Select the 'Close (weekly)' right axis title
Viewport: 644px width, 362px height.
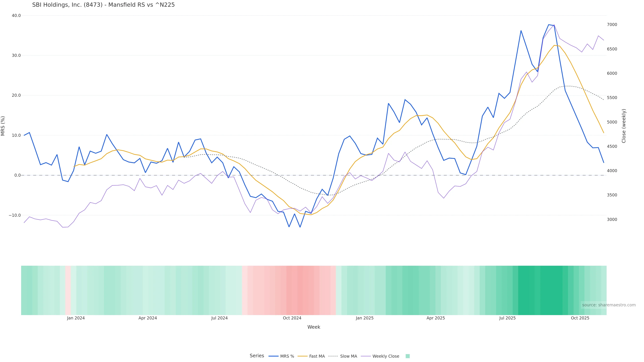[624, 126]
